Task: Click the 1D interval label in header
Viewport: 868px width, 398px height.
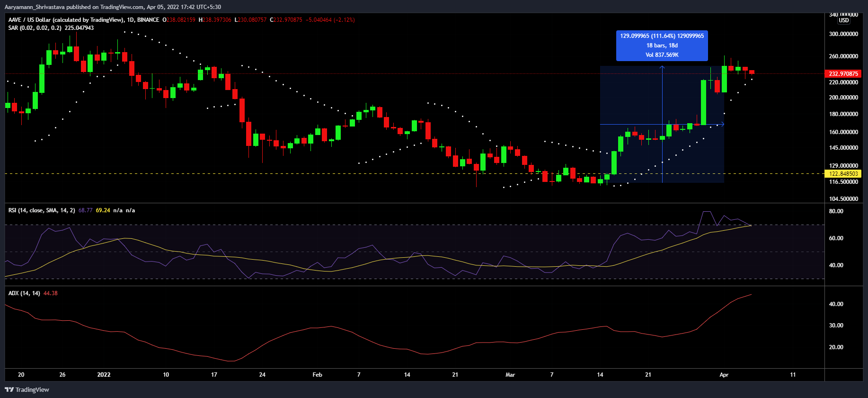Action: (x=131, y=20)
